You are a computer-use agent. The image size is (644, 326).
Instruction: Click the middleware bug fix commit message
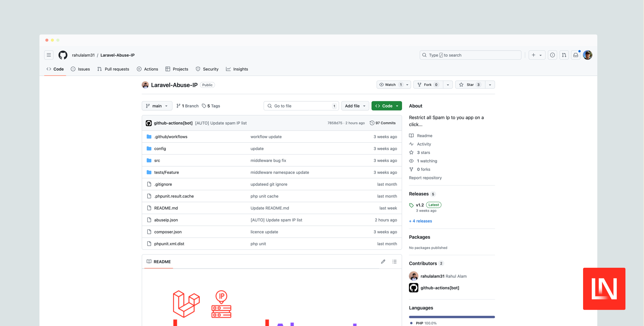(268, 161)
